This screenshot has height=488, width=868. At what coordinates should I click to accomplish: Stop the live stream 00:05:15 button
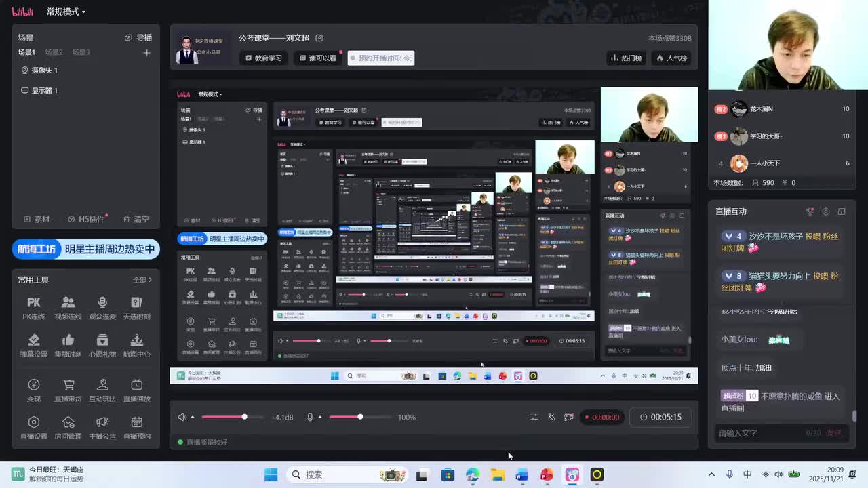(x=661, y=417)
